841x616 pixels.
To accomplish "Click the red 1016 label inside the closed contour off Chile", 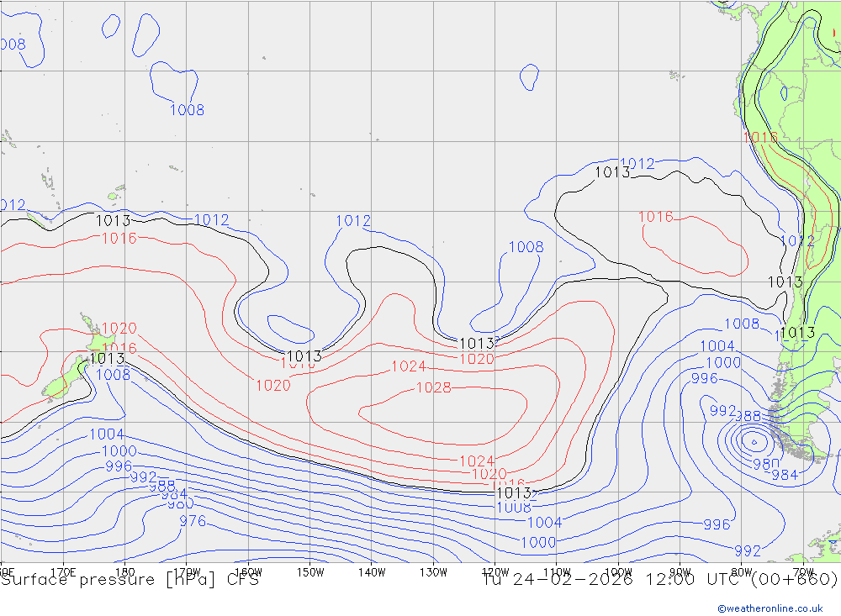I will pos(655,217).
